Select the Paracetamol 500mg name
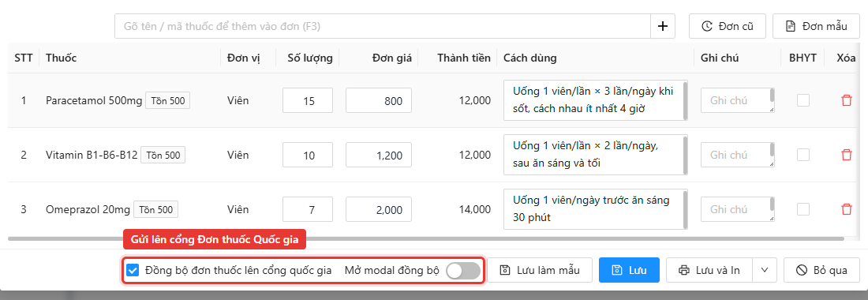The height and width of the screenshot is (300, 868). [94, 101]
